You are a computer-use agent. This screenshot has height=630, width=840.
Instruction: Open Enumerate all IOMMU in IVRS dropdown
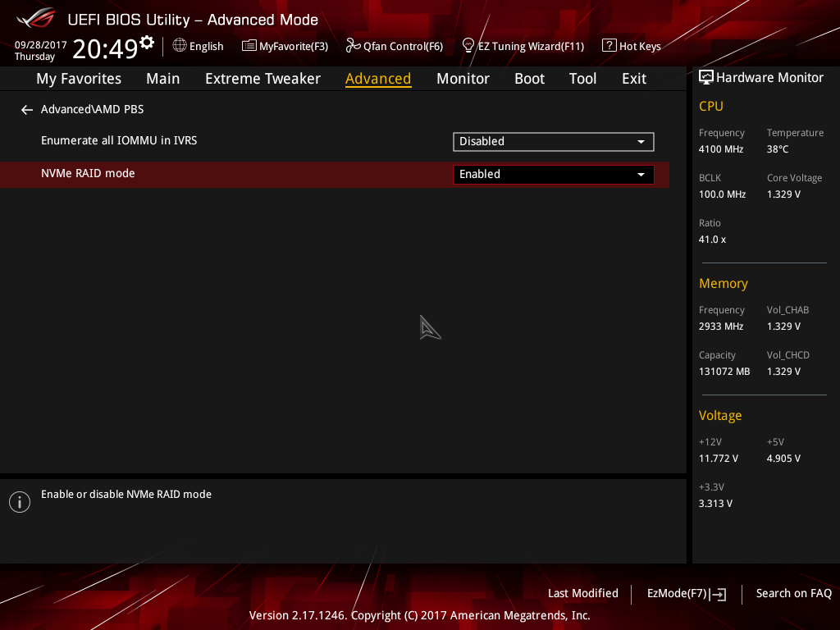pyautogui.click(x=554, y=141)
